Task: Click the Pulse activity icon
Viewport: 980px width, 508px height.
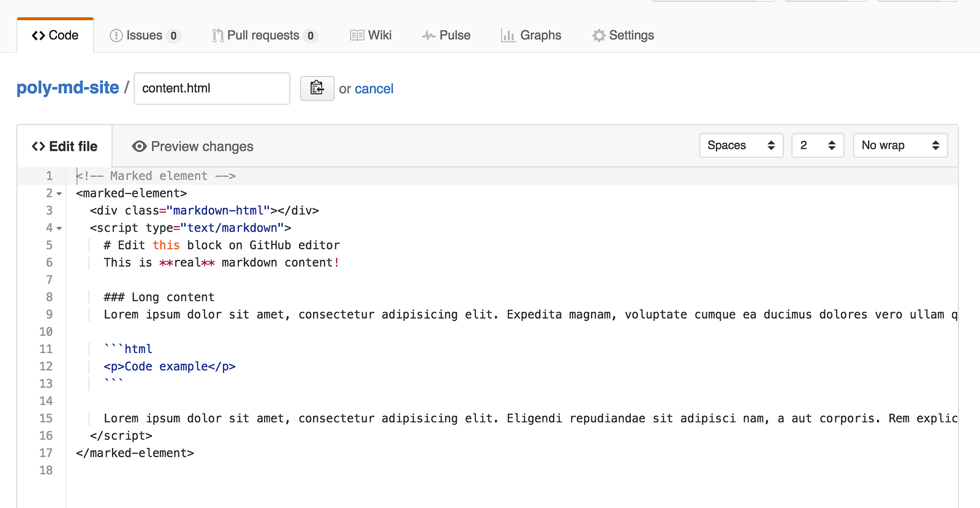Action: 429,36
